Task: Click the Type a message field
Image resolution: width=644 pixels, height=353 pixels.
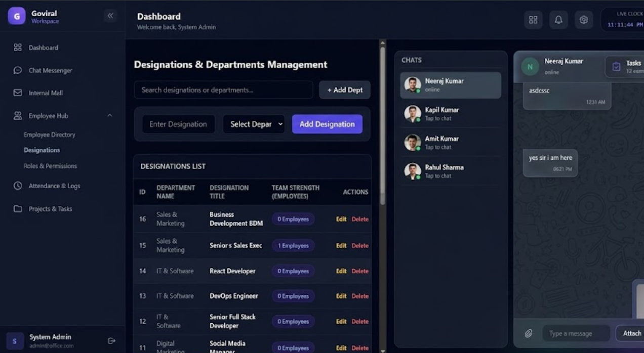Action: click(x=576, y=333)
